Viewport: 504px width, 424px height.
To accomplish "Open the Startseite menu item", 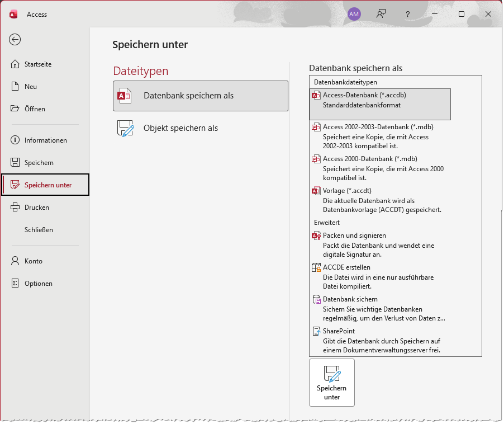I will [45, 64].
